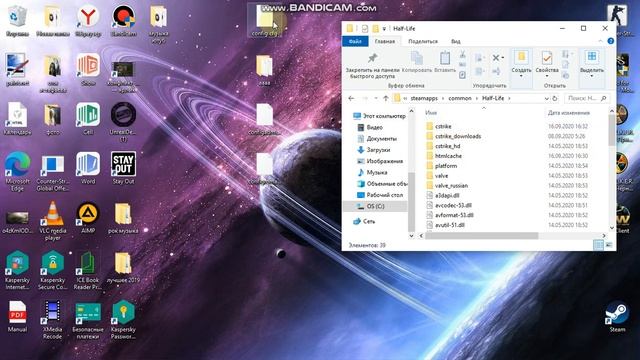640x360 pixels.
Task: Select the config.cfg file on the desktop
Action: pyautogui.click(x=265, y=21)
